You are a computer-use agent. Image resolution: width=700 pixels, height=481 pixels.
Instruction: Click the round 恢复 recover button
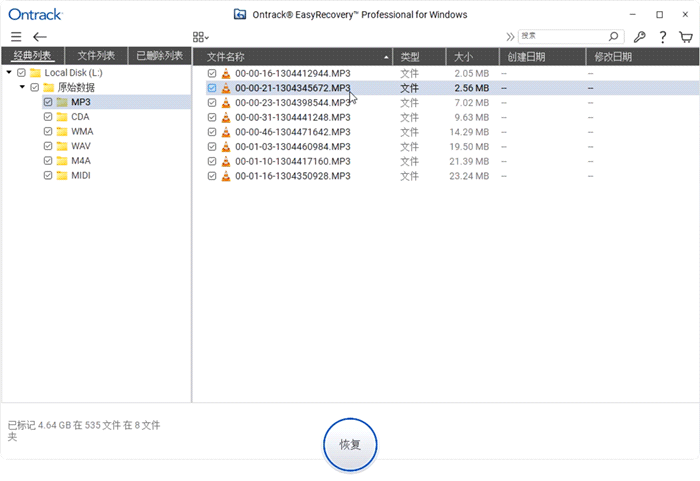tap(350, 444)
